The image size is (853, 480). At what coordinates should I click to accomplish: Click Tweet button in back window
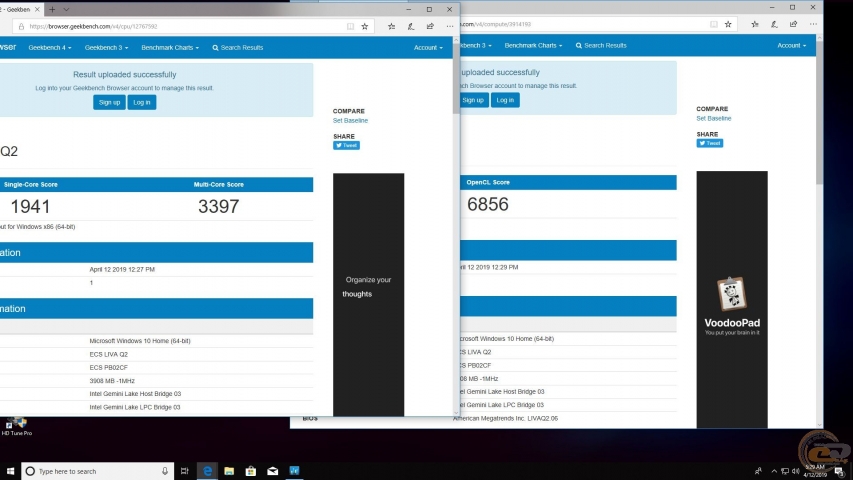pos(709,143)
